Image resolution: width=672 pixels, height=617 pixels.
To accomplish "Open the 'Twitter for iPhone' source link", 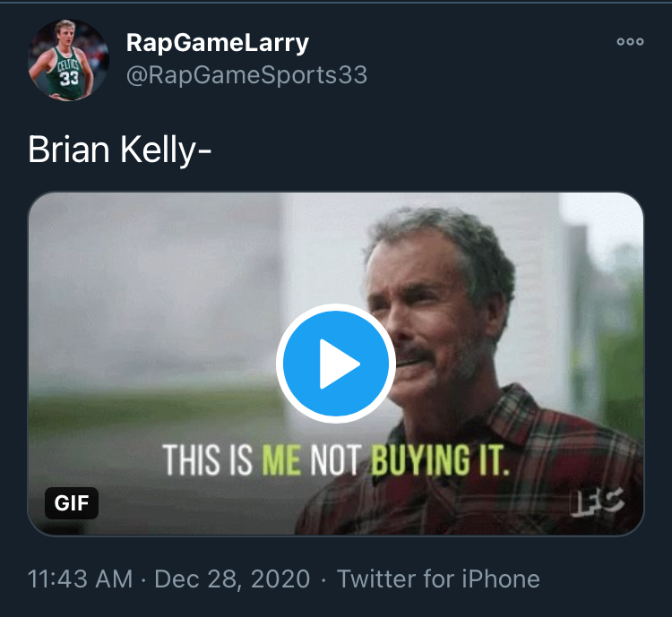I will coord(438,578).
